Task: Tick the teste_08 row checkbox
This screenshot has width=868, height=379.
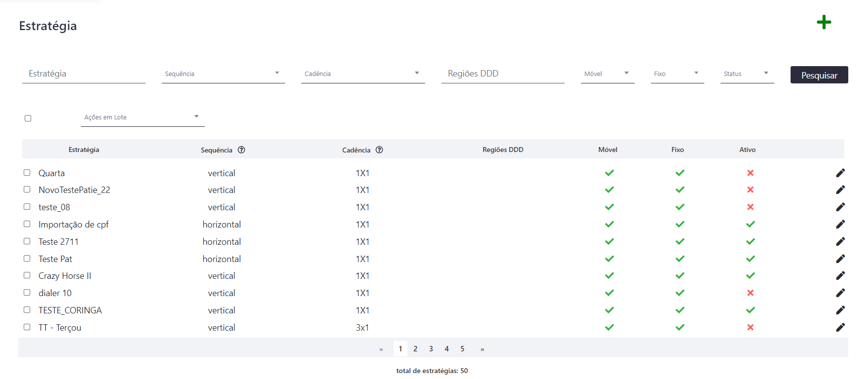Action: click(27, 207)
